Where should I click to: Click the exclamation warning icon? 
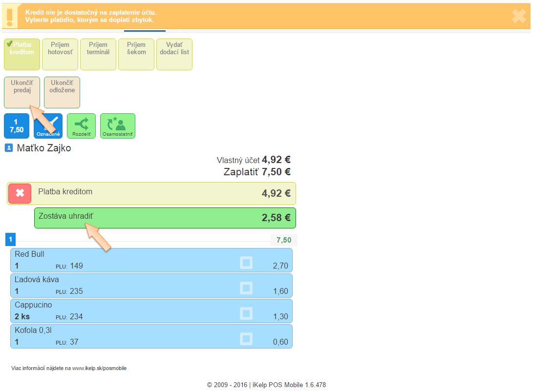pyautogui.click(x=9, y=16)
